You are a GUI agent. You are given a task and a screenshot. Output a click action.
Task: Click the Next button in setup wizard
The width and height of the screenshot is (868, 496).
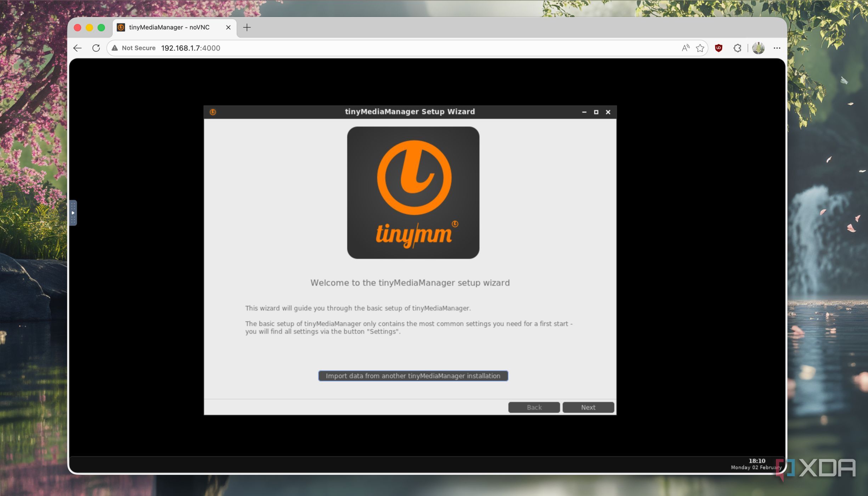tap(588, 407)
